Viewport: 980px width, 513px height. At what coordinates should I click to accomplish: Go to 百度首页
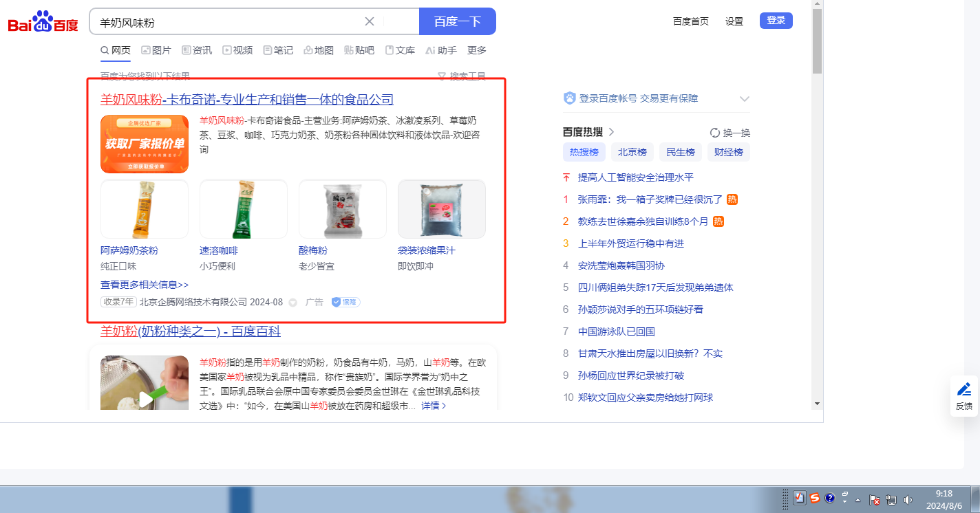click(691, 21)
